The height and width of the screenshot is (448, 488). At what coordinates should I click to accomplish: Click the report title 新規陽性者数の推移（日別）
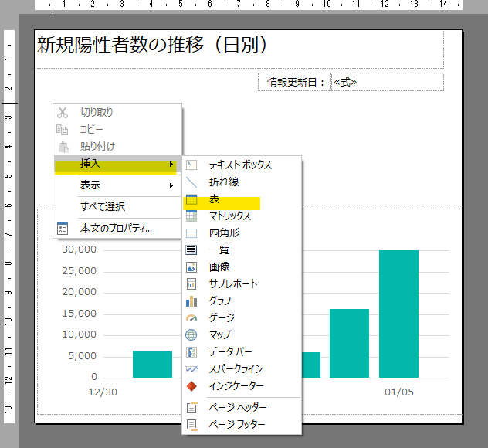[152, 46]
